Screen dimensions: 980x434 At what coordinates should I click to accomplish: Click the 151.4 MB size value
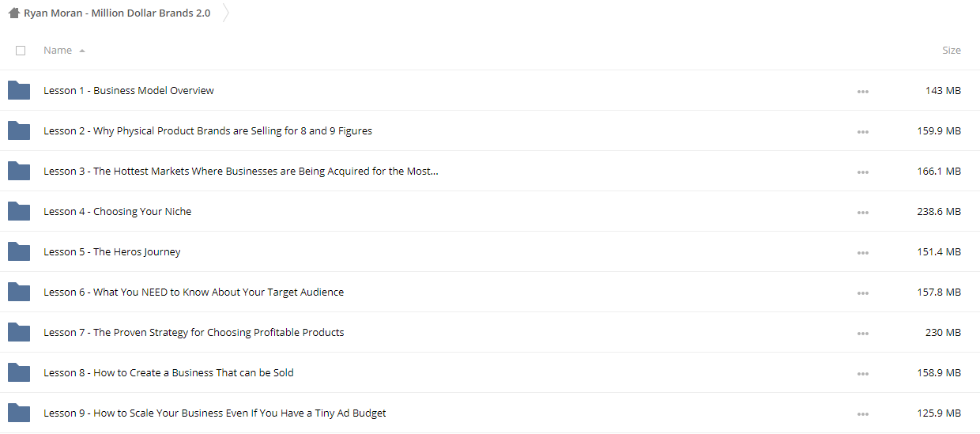click(939, 251)
